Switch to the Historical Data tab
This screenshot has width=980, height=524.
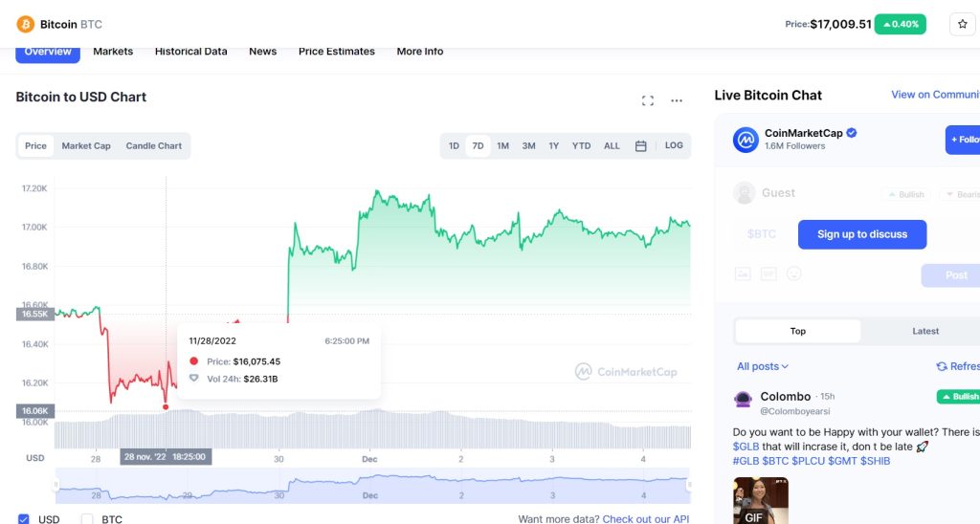[191, 52]
